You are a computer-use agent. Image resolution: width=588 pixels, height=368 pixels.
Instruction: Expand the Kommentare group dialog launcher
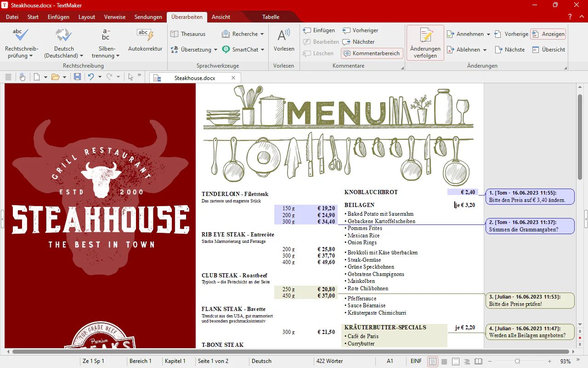(x=402, y=68)
